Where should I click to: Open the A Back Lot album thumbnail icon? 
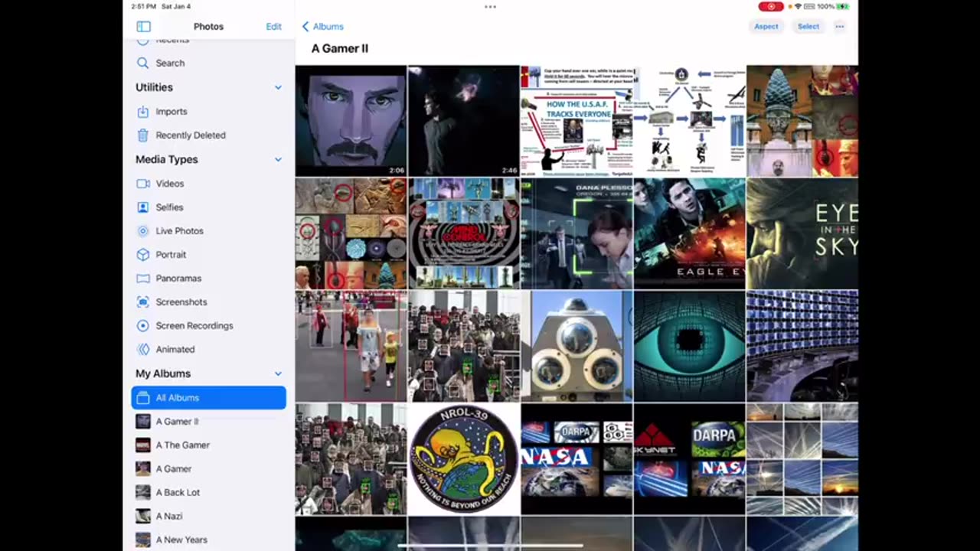point(142,492)
